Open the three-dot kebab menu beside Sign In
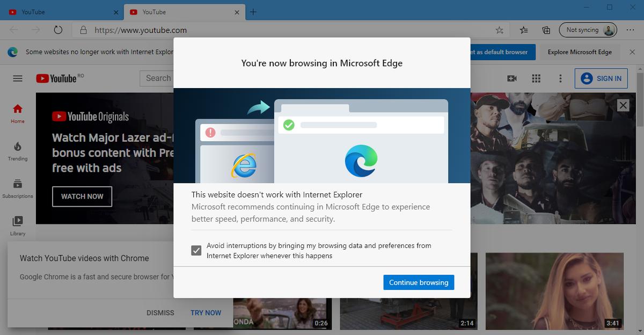The height and width of the screenshot is (335, 644). click(560, 78)
